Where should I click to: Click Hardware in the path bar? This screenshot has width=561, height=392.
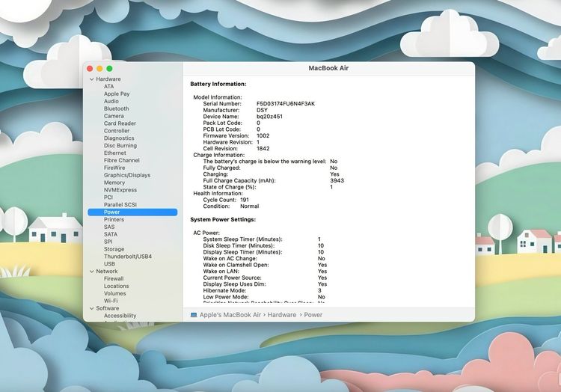(x=281, y=315)
